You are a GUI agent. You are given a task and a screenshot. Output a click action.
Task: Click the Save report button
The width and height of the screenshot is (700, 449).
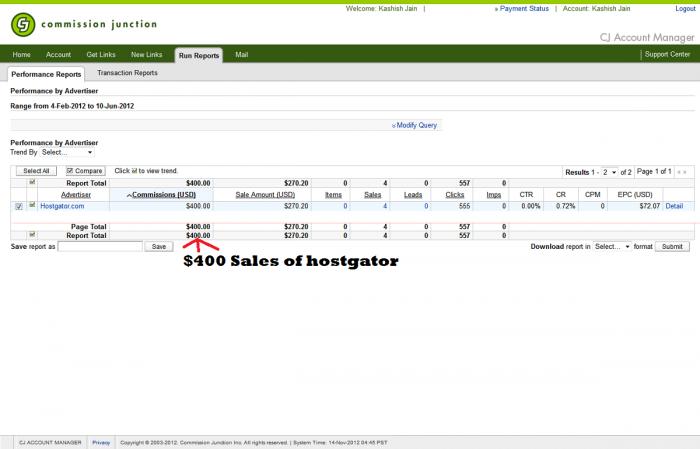coord(158,246)
